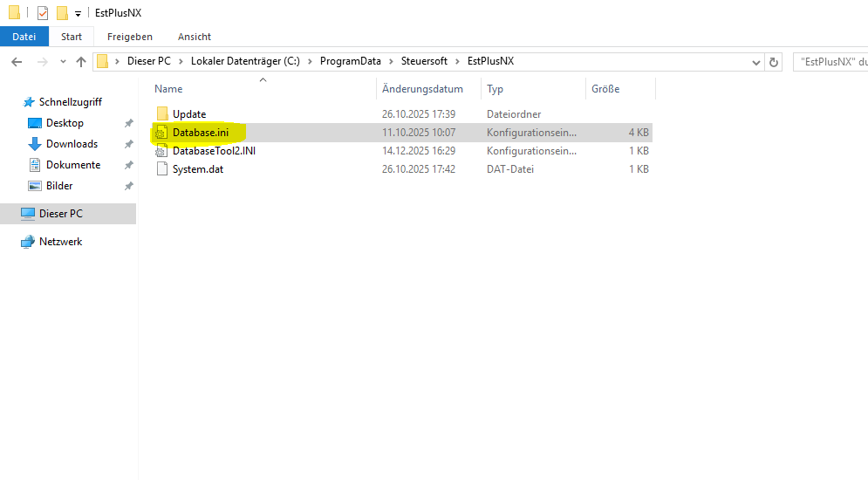Navigate to Steuersoft in the breadcrumb path
868x480 pixels.
pos(424,62)
